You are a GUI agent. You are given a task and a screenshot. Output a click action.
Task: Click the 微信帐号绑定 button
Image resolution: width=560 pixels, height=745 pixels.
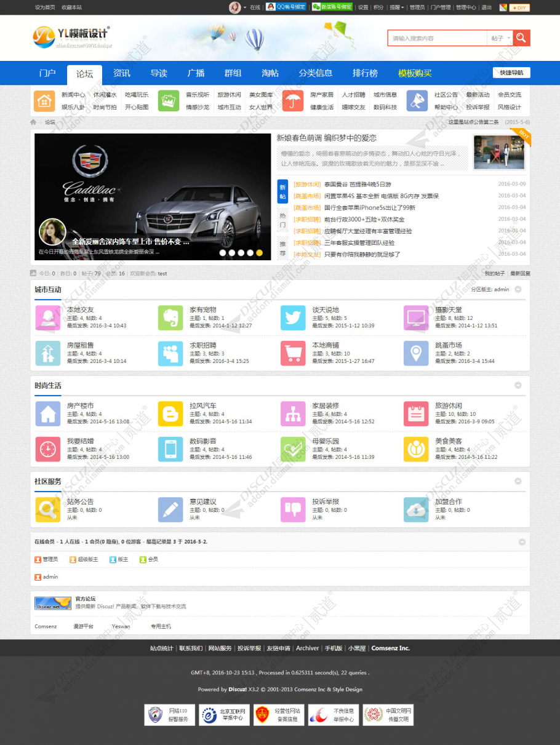coord(332,7)
